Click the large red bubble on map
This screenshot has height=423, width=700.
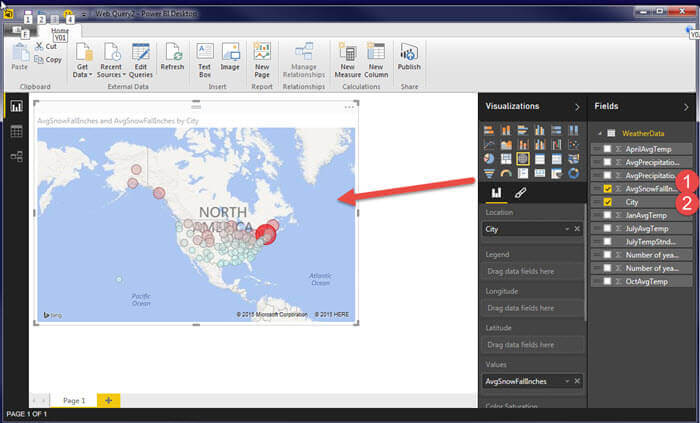click(x=267, y=234)
